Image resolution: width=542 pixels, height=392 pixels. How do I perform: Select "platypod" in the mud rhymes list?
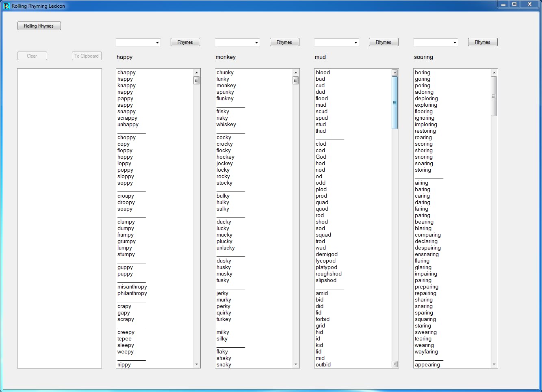tap(326, 267)
